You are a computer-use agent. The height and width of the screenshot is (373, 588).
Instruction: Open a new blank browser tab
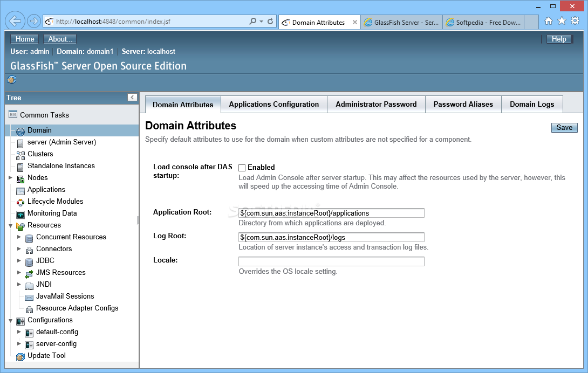point(531,23)
